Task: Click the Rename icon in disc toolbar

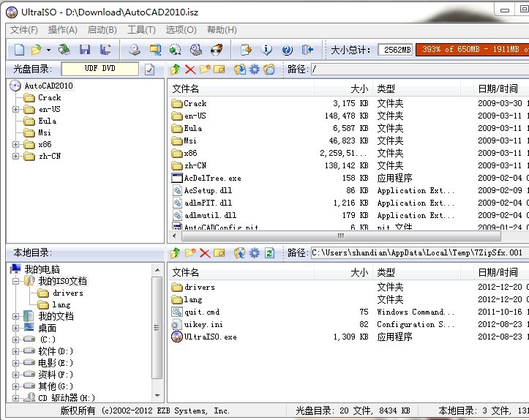Action: 220,70
